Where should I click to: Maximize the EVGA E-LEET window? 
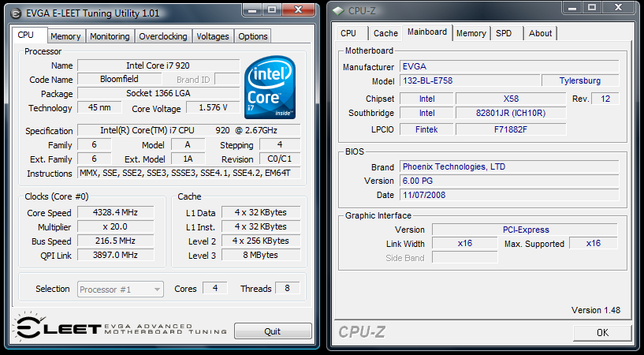[x=272, y=9]
